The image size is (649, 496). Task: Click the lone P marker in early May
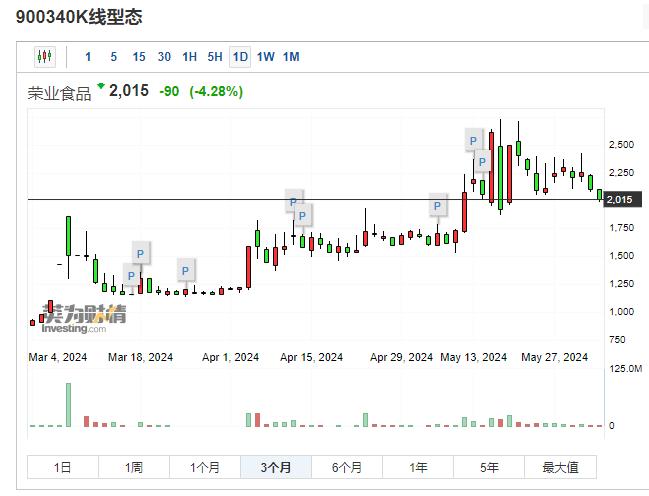pyautogui.click(x=437, y=207)
